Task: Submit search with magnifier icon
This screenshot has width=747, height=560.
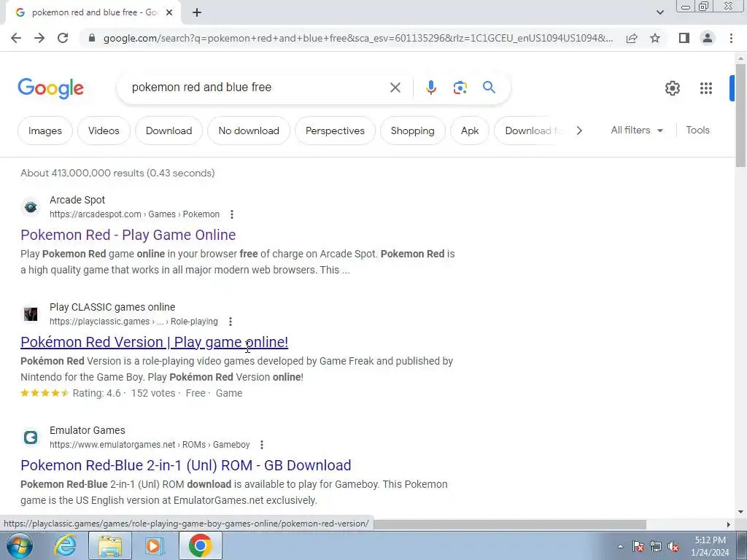Action: click(x=489, y=87)
